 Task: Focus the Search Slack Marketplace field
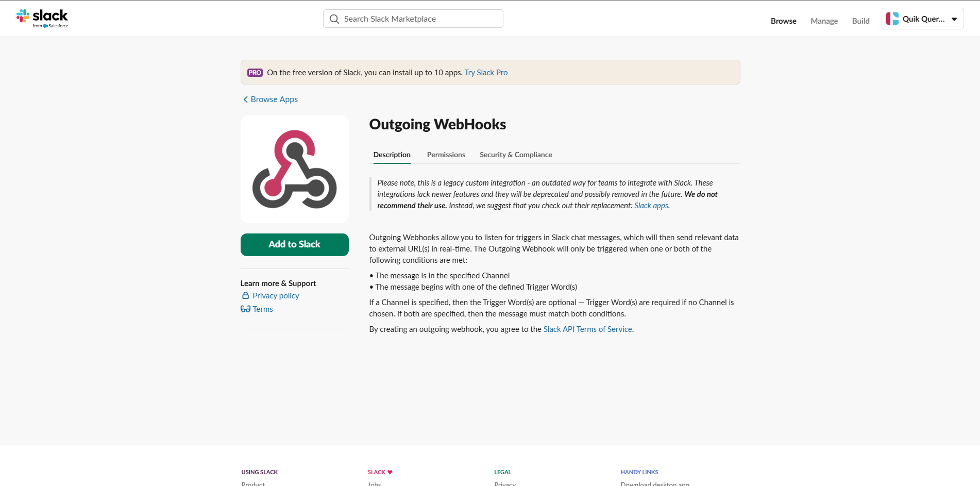point(413,19)
